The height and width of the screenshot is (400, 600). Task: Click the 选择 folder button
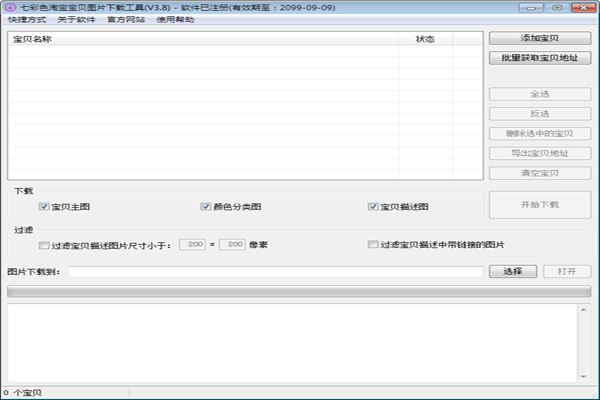tap(512, 271)
